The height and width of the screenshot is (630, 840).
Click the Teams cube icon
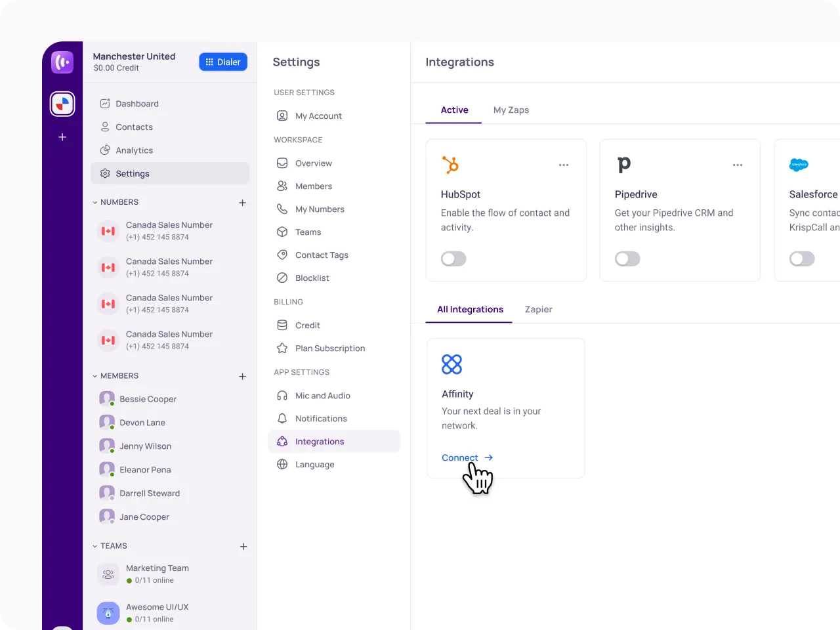tap(282, 232)
